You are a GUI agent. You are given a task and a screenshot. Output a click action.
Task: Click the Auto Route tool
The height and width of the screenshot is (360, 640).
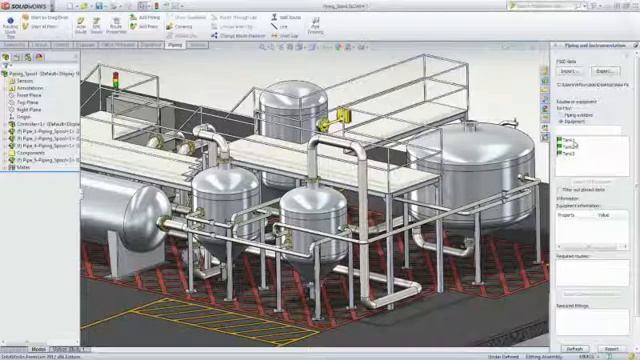click(x=81, y=25)
